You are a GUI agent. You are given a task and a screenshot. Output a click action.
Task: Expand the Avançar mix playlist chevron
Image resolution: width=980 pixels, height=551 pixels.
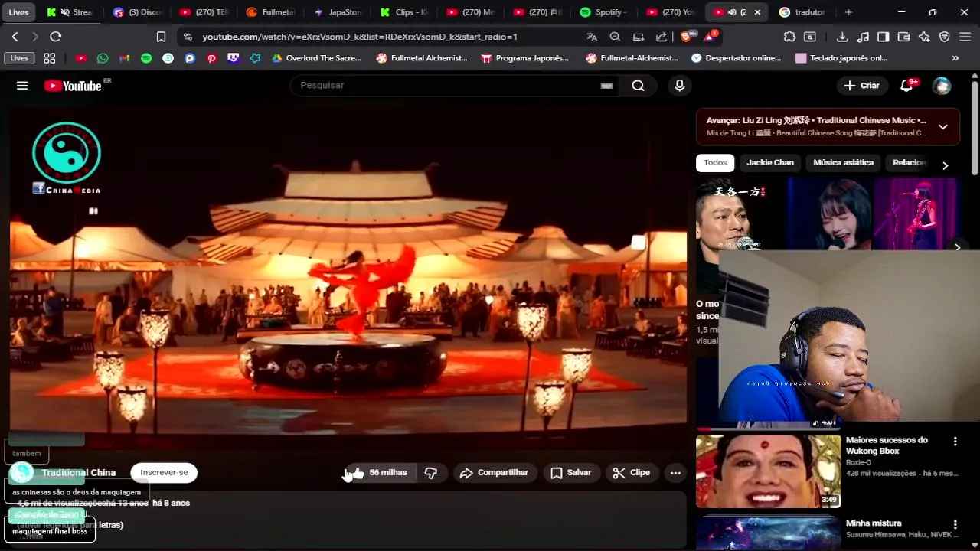(x=942, y=127)
